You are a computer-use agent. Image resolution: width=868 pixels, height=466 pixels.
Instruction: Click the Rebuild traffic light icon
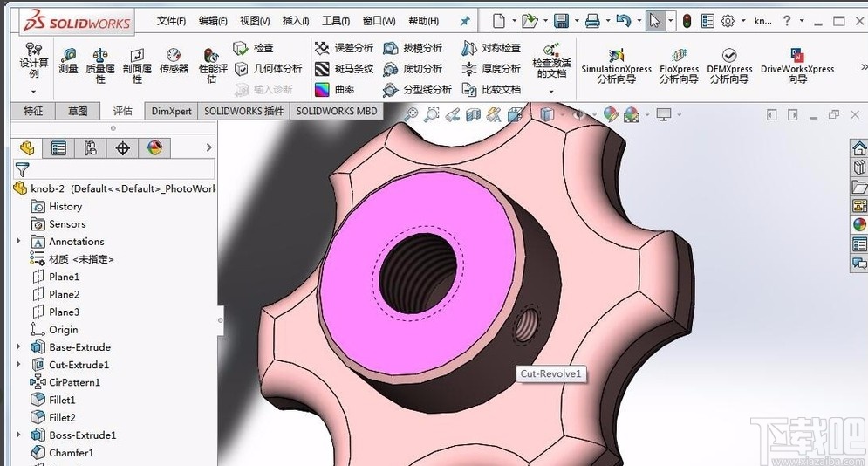tap(687, 21)
